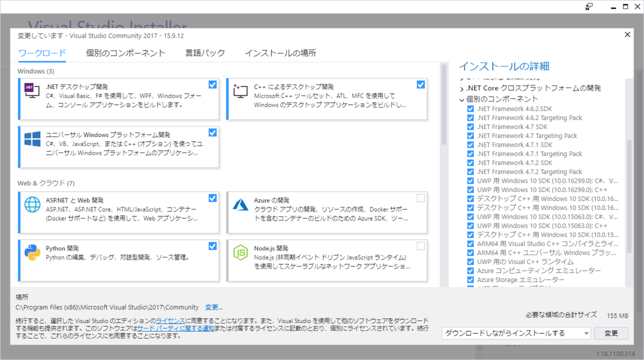644x360 pixels.
Task: Click the ASP.NET web development globe icon
Action: point(33,205)
